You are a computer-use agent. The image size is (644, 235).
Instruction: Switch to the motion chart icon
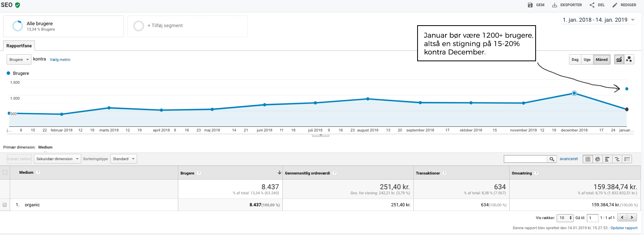[629, 59]
